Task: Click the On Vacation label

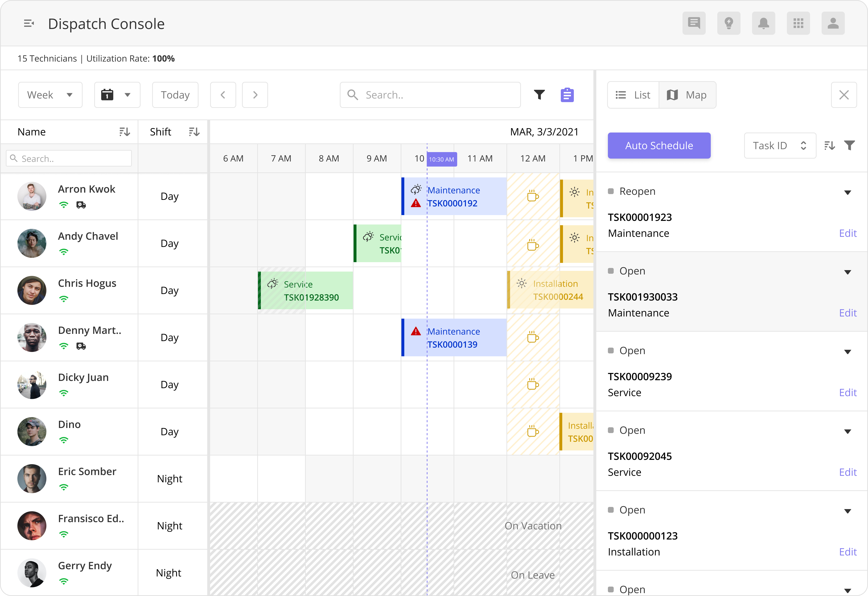Action: coord(533,526)
